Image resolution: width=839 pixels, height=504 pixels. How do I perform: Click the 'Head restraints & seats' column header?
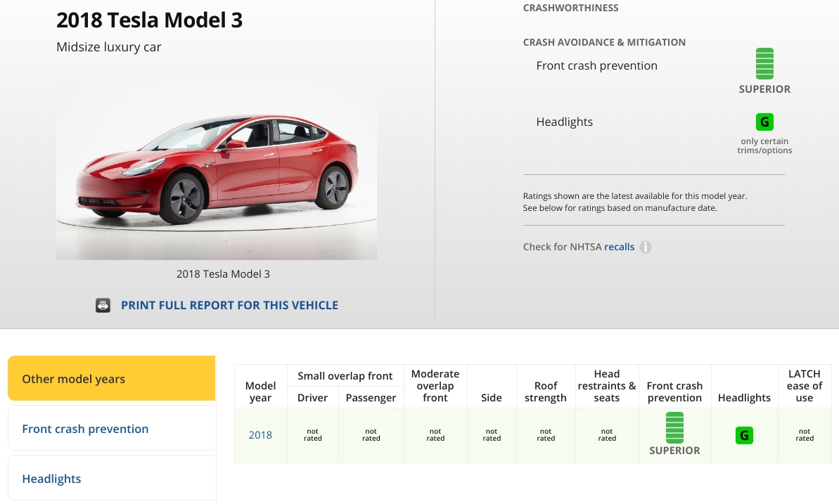[x=607, y=386]
